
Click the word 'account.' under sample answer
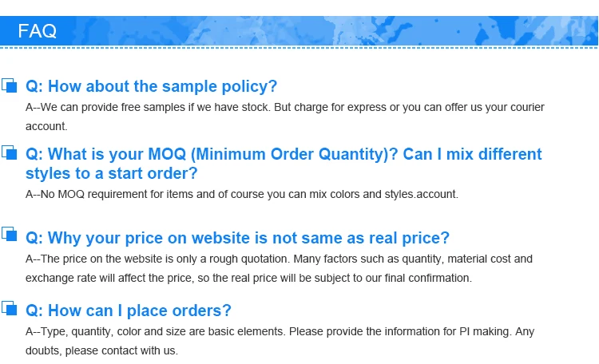click(x=46, y=126)
